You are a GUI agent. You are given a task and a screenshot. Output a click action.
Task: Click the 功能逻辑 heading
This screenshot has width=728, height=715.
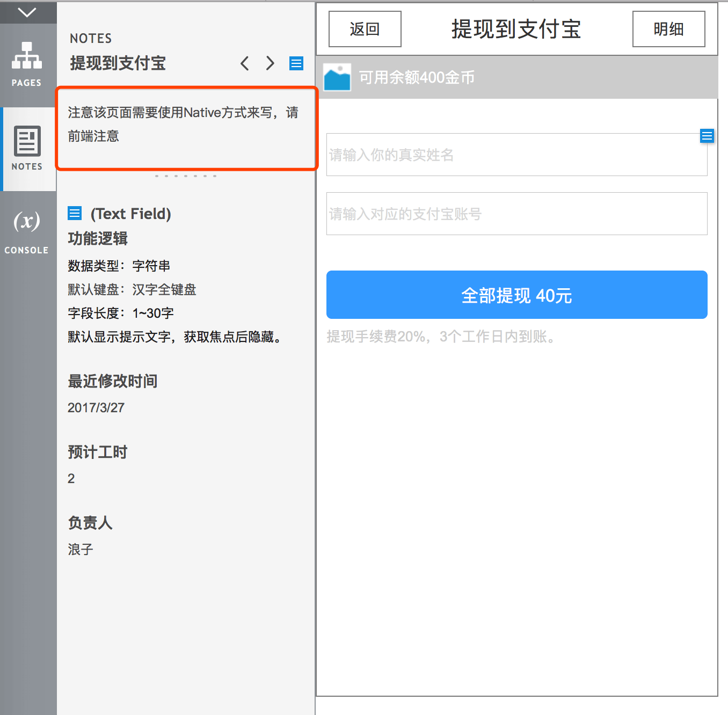pos(98,238)
